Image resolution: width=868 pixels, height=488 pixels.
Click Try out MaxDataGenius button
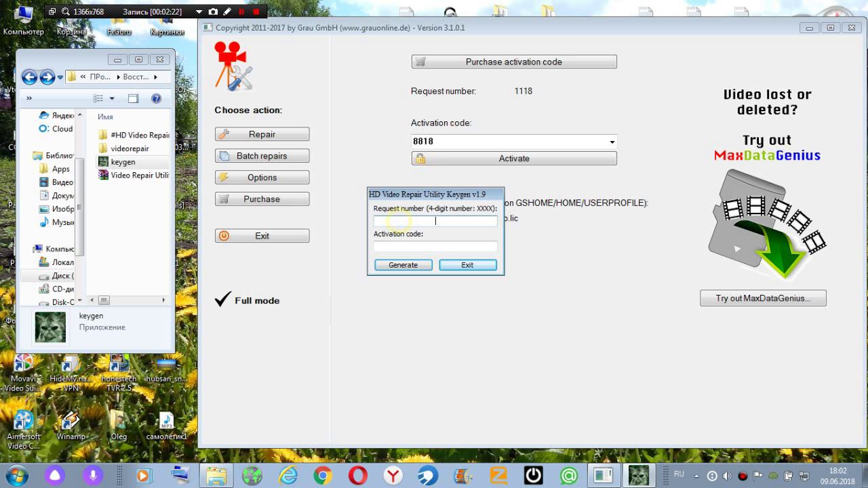pyautogui.click(x=763, y=298)
